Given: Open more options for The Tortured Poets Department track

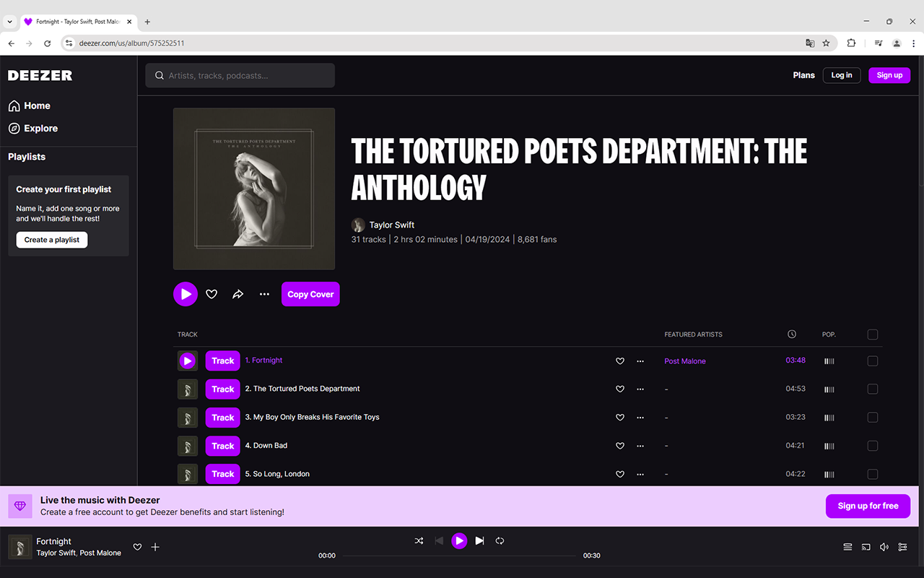Looking at the screenshot, I should tap(640, 389).
